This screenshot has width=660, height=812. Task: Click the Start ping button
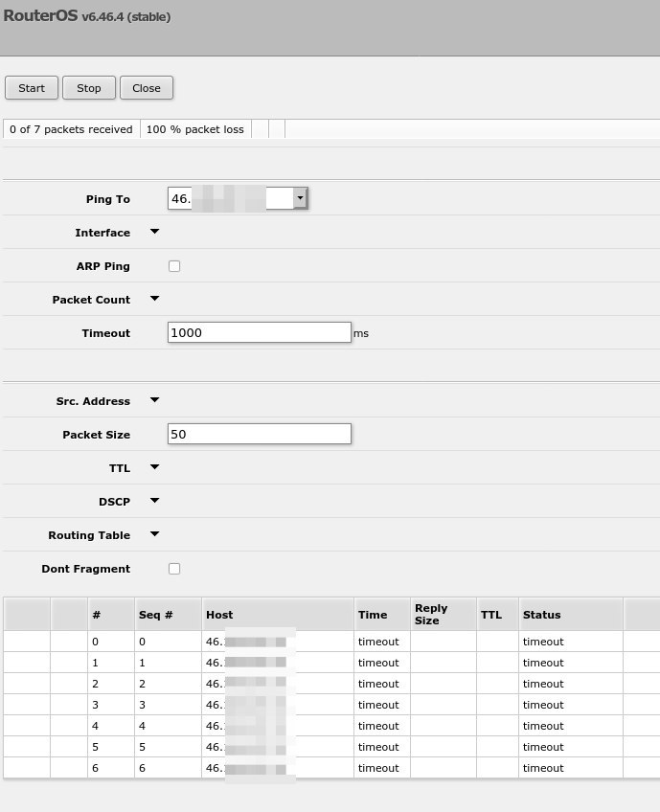[x=32, y=87]
